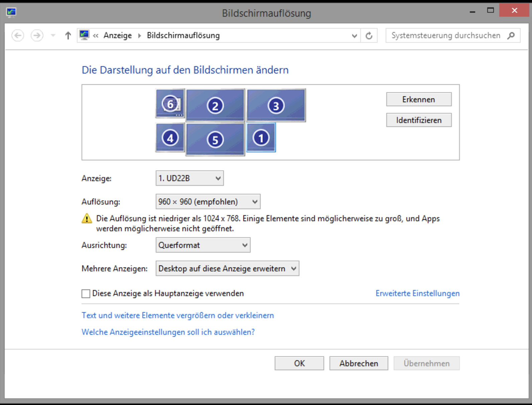Close the Bildschirmauflösung window
Viewport: 532px width, 405px height.
[514, 10]
